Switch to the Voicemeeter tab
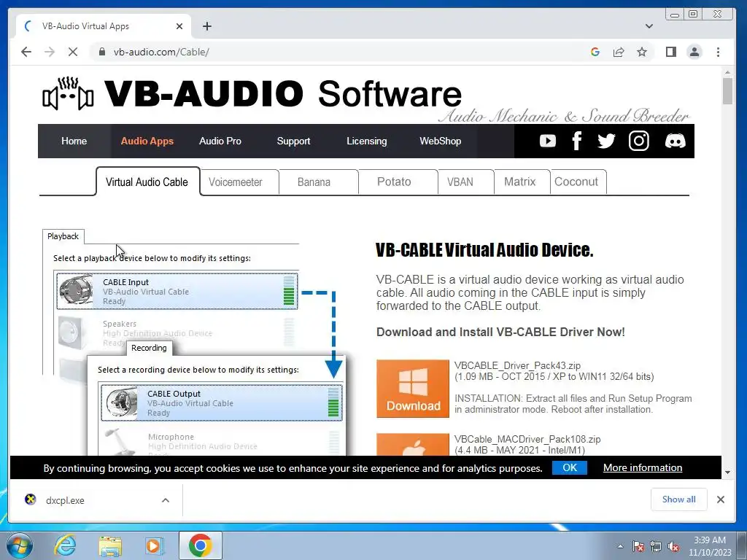Screen dimensions: 747x560 tap(236, 182)
